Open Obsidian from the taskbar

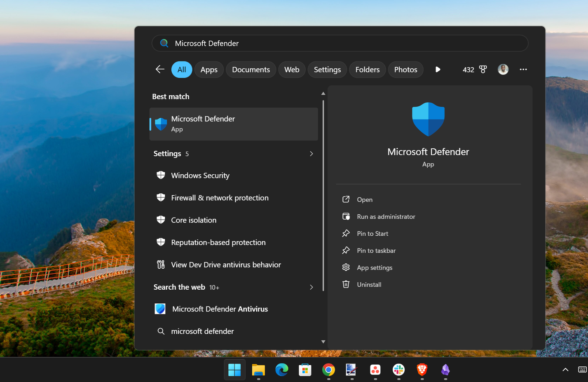coord(445,370)
